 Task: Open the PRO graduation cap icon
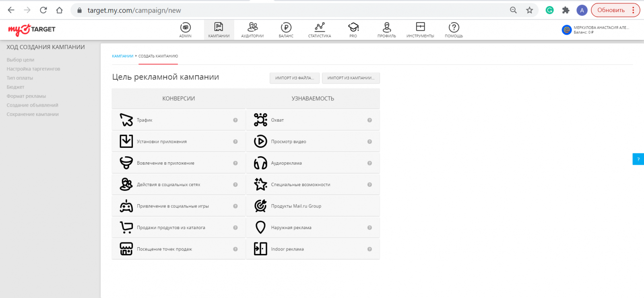click(x=353, y=27)
